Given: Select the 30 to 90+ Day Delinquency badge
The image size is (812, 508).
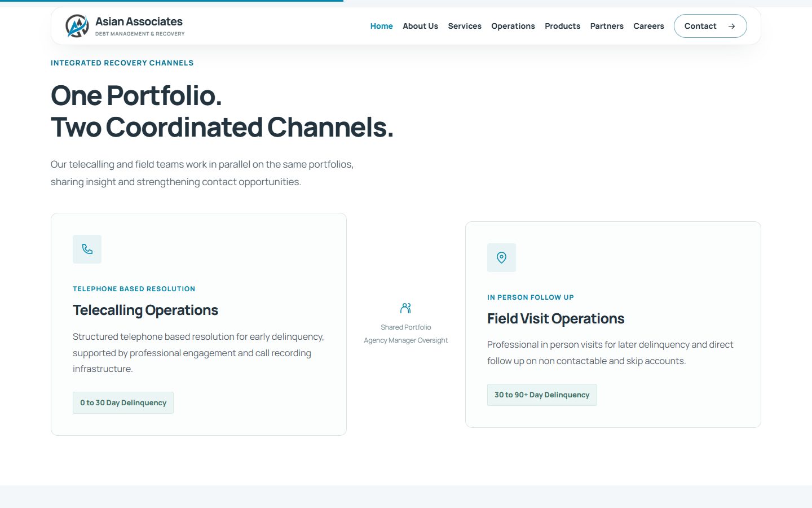Looking at the screenshot, I should pyautogui.click(x=542, y=395).
